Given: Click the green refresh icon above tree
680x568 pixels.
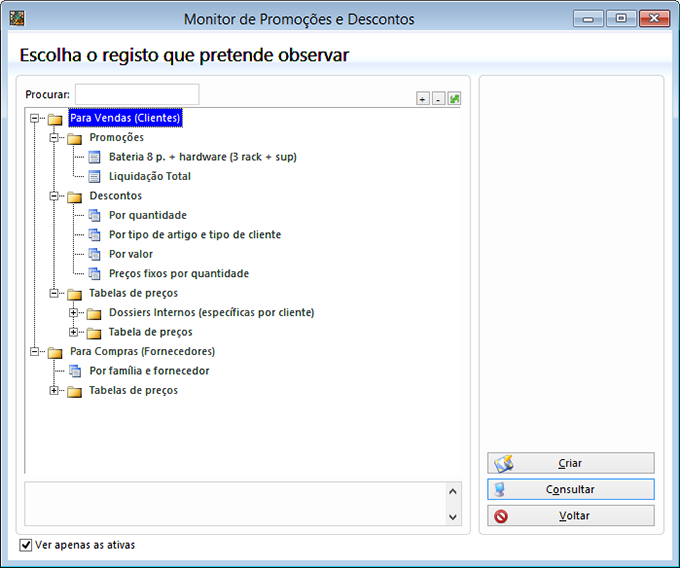Looking at the screenshot, I should tap(454, 99).
